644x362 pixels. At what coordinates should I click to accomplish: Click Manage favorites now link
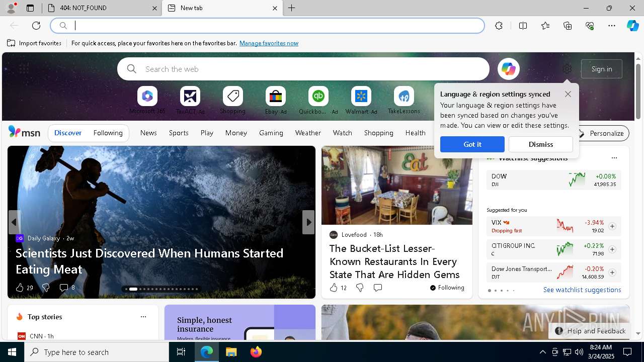click(x=269, y=43)
